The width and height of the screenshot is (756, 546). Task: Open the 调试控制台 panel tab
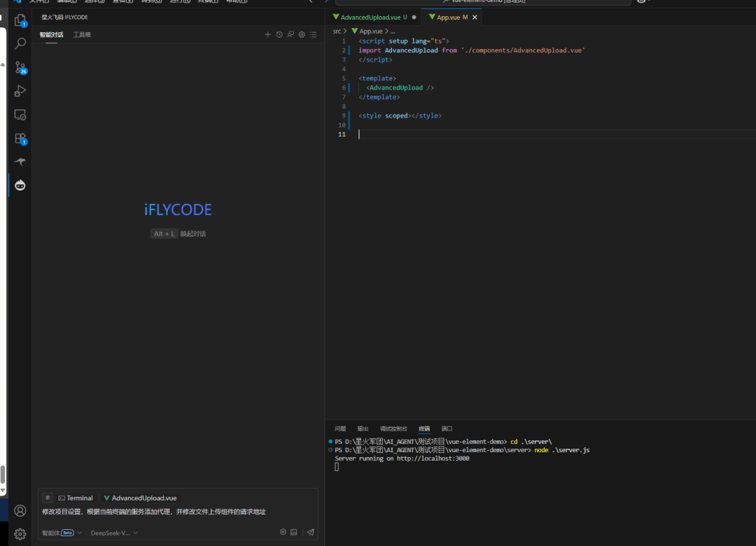393,429
